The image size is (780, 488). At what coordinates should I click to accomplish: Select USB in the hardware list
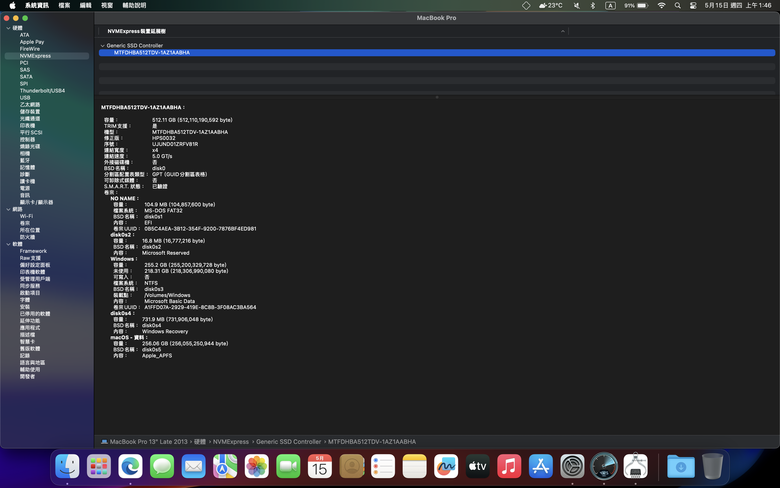pyautogui.click(x=25, y=98)
